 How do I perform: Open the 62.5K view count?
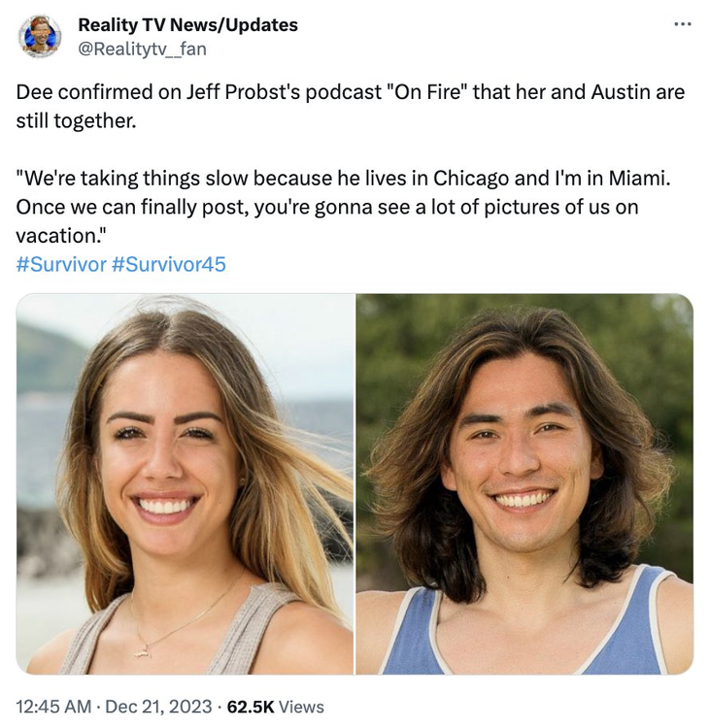pos(251,707)
